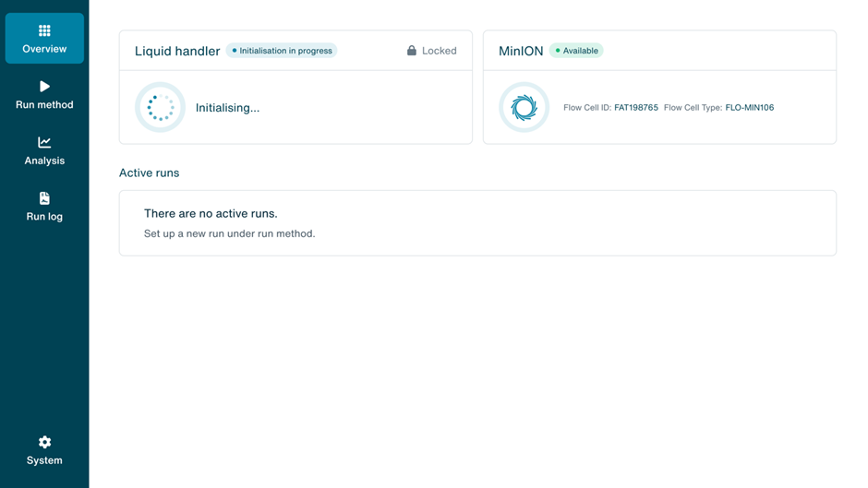Click the MinION card title

pos(521,51)
